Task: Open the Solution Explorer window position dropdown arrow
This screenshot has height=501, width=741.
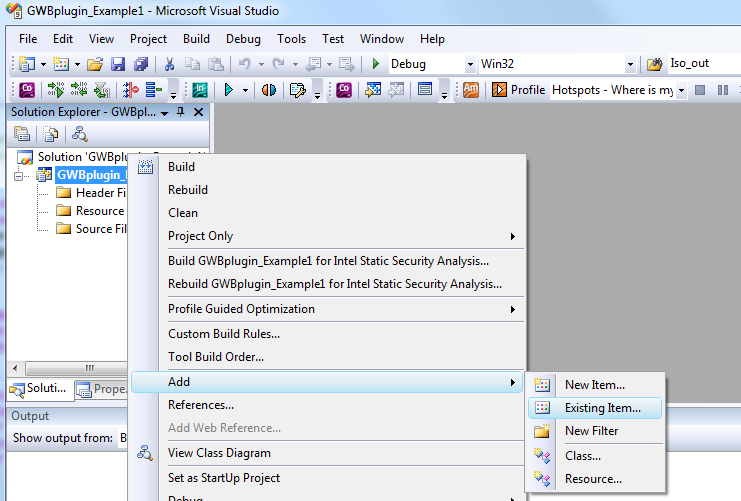Action: click(164, 113)
